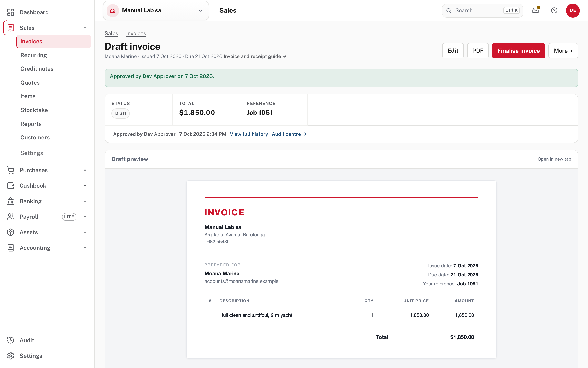Open the Invoice and receipt guide link
Image resolution: width=588 pixels, height=368 pixels.
point(255,56)
